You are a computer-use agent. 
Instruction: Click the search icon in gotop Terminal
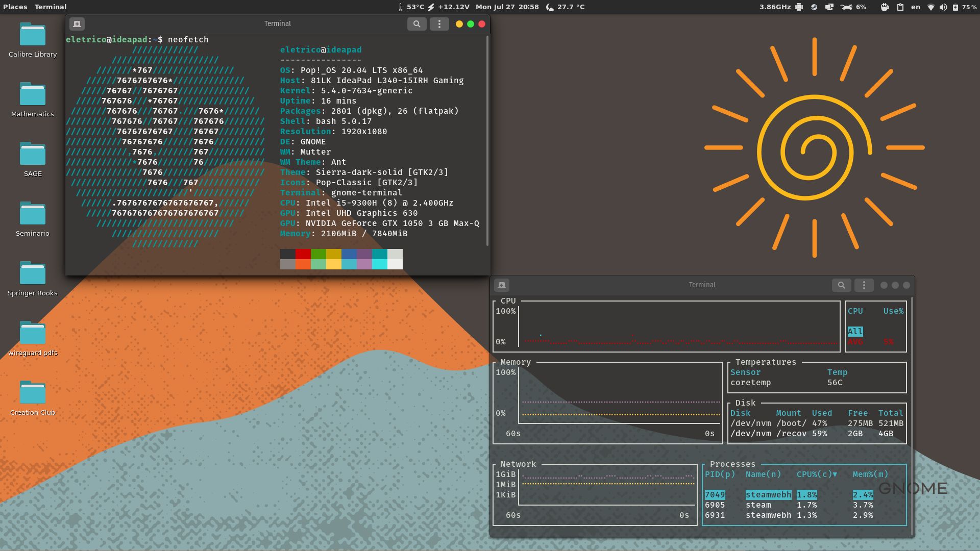[842, 285]
